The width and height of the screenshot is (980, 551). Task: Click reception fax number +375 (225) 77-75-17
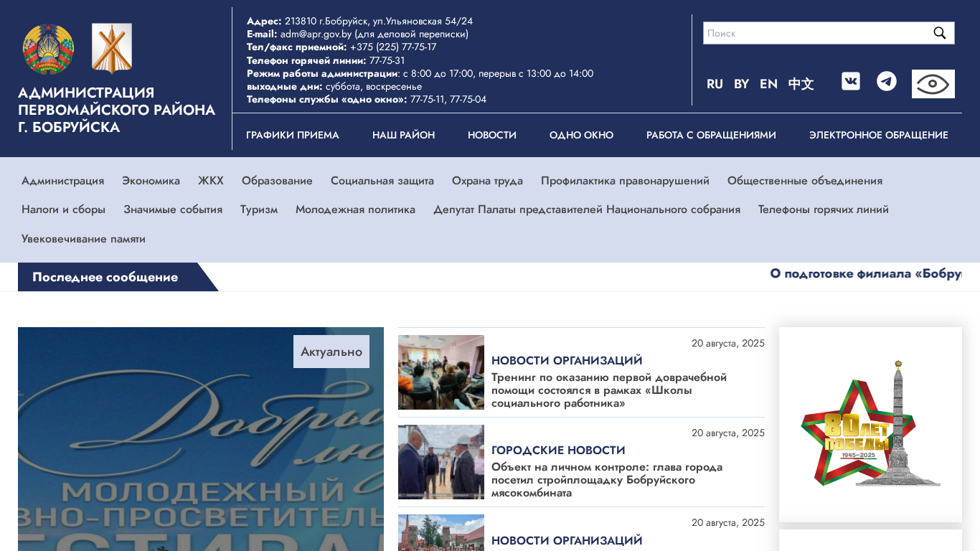(x=393, y=47)
